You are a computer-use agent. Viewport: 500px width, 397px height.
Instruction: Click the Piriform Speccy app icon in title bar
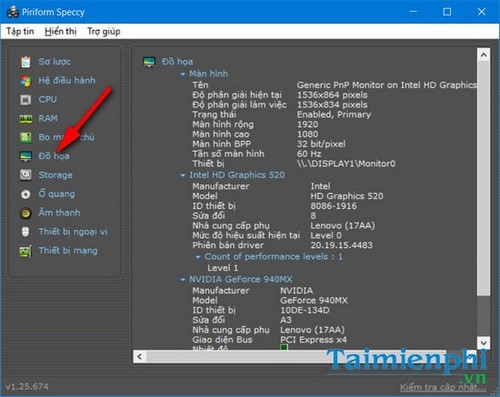(12, 12)
